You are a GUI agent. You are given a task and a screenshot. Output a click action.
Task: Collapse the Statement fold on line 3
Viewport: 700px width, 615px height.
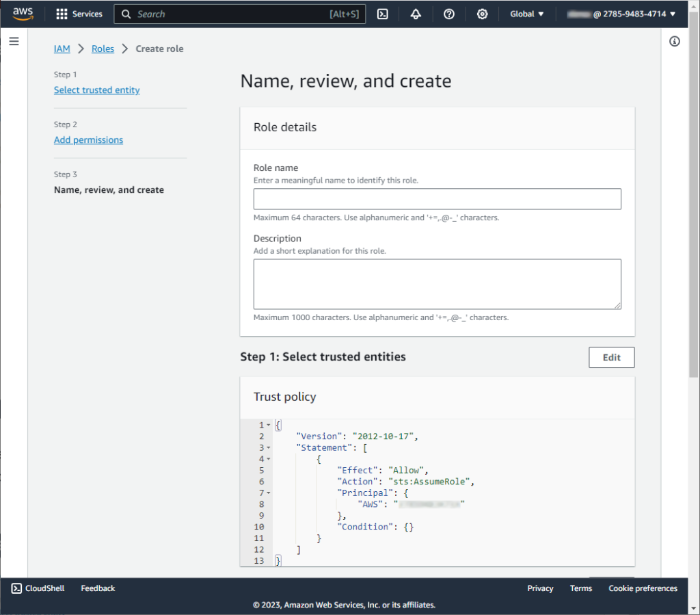tap(268, 447)
